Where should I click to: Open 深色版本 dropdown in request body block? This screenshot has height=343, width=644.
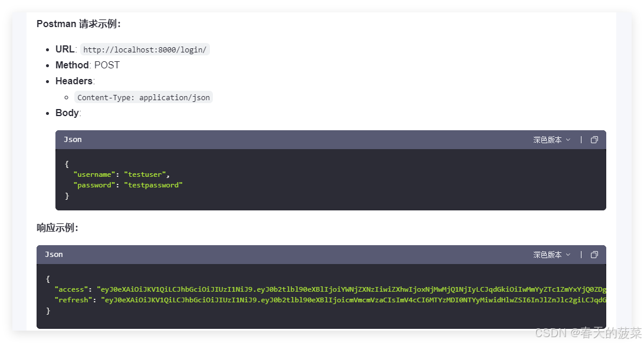click(552, 140)
